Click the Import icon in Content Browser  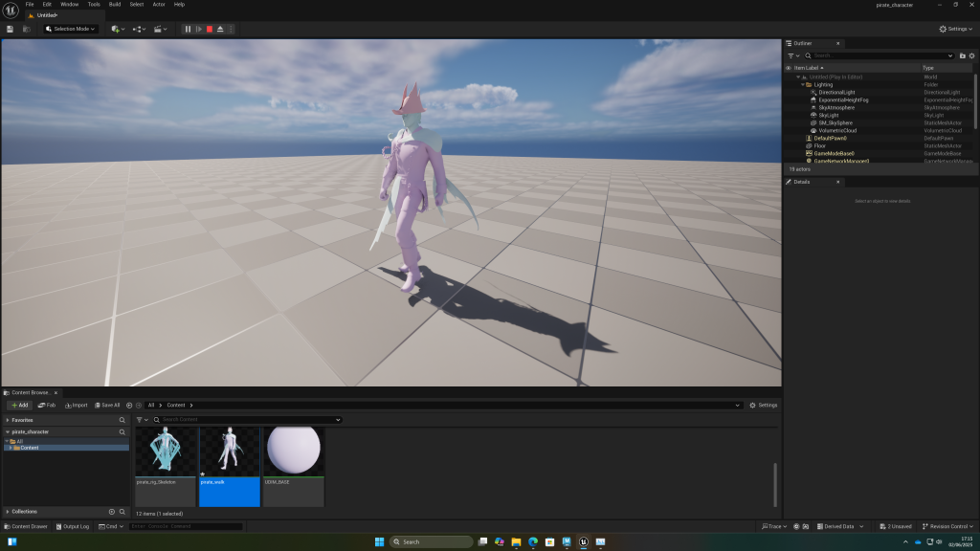point(76,405)
